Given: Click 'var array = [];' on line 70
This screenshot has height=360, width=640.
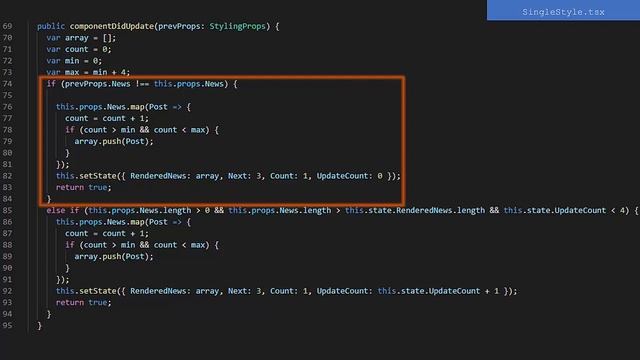Looking at the screenshot, I should [81, 38].
